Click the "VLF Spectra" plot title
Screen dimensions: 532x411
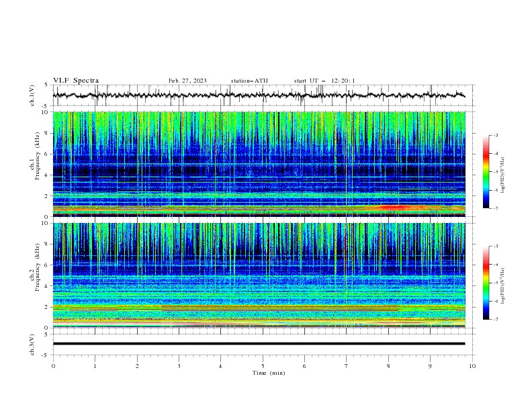(76, 81)
